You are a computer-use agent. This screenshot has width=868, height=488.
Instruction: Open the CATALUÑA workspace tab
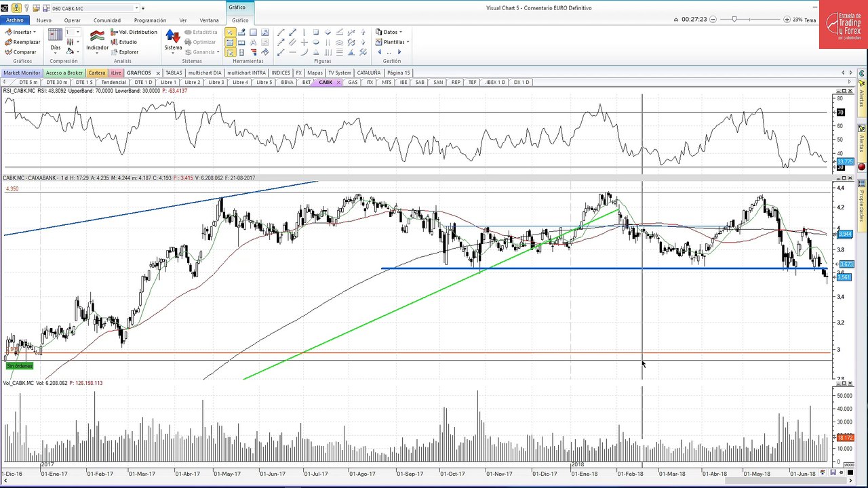click(x=369, y=73)
